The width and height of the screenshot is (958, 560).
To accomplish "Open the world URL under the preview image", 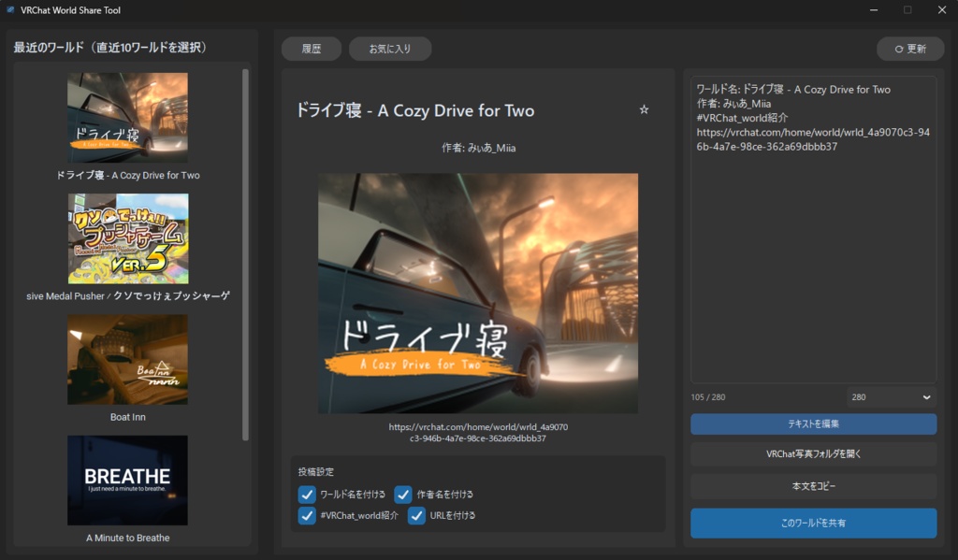I will pos(476,429).
